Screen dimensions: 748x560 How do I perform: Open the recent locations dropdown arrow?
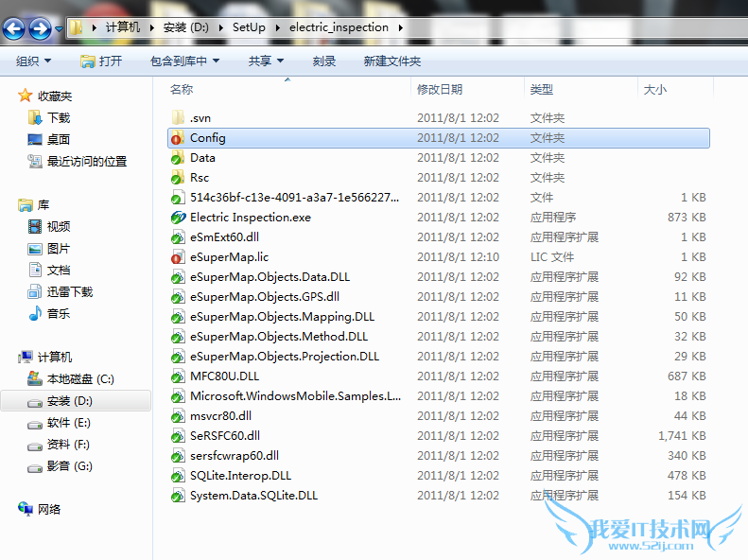59,29
